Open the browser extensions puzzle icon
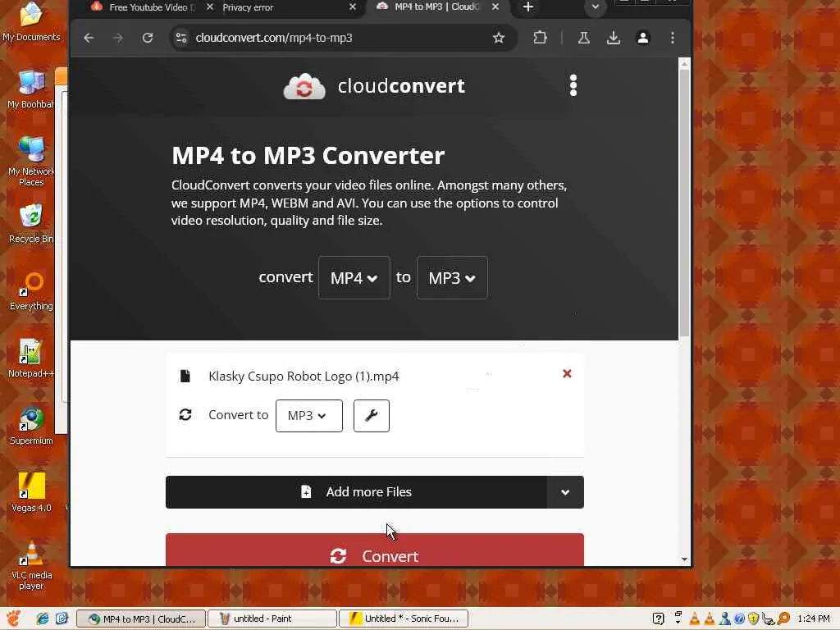The image size is (840, 630). (540, 38)
